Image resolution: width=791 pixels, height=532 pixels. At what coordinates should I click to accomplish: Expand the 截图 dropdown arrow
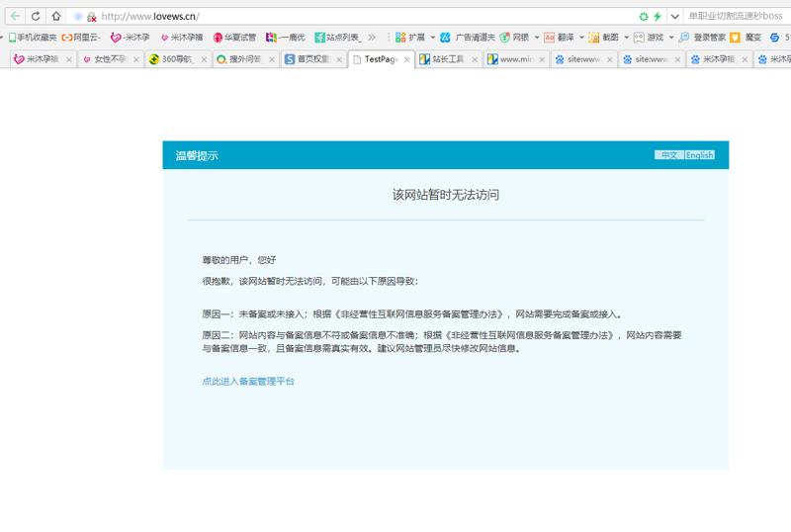point(627,38)
